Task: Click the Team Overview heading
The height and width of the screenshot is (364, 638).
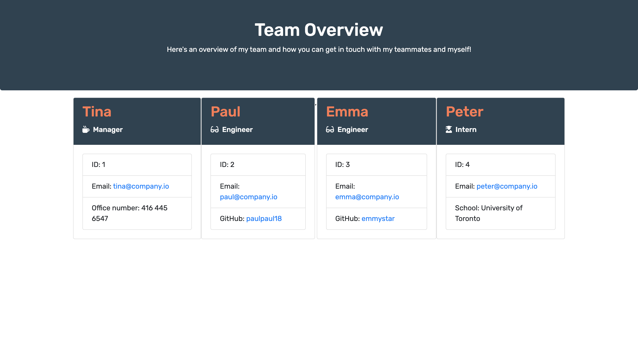Action: click(319, 30)
